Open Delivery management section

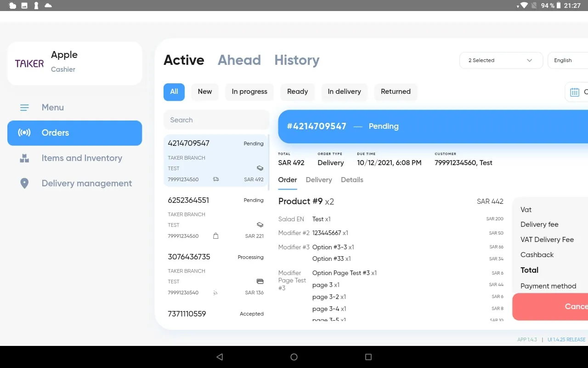[75, 184]
